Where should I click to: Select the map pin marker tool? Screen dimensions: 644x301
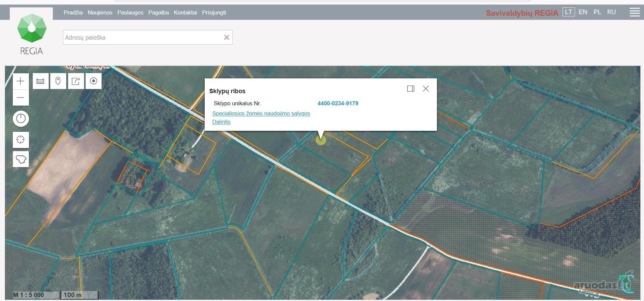tap(58, 81)
